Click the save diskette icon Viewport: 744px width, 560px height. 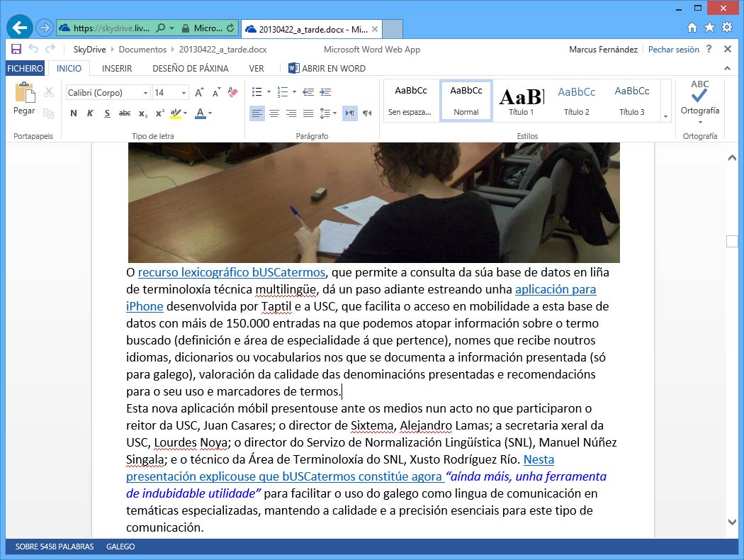(x=16, y=49)
